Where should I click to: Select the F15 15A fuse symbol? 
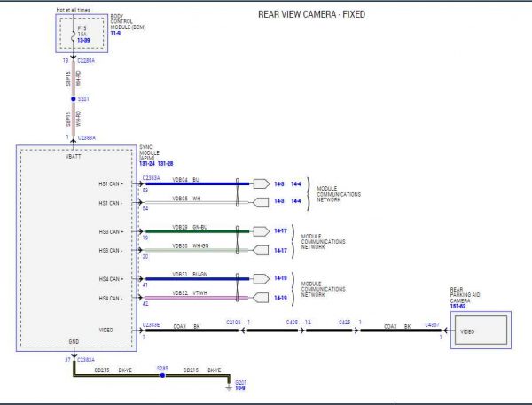[x=73, y=35]
